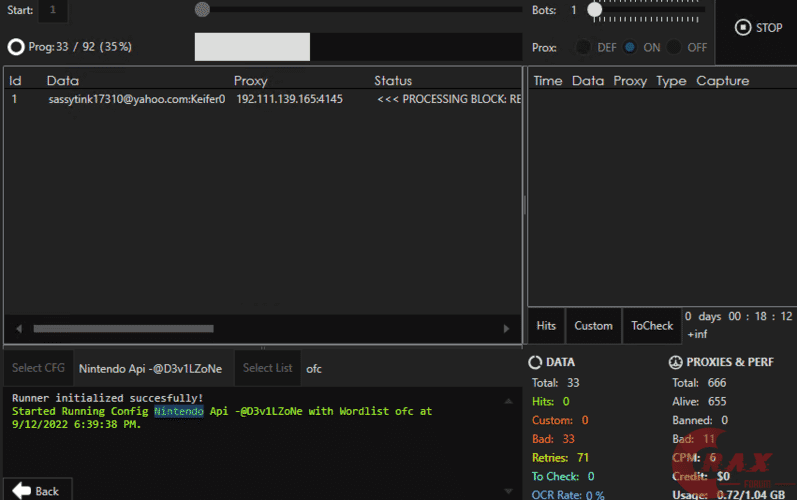Click the circle icon beside Prog

pos(15,47)
